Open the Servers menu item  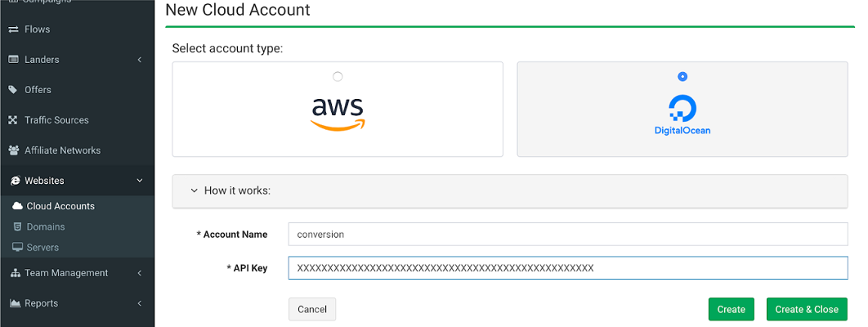(35, 248)
